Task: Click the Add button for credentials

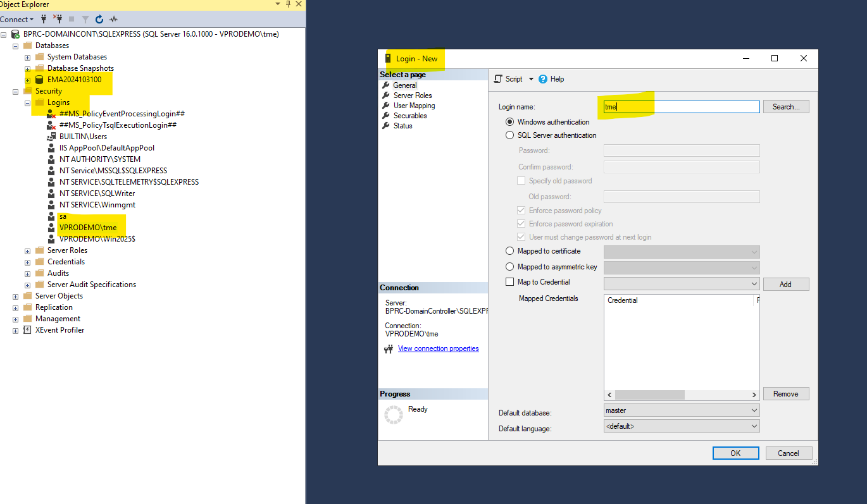Action: click(785, 284)
